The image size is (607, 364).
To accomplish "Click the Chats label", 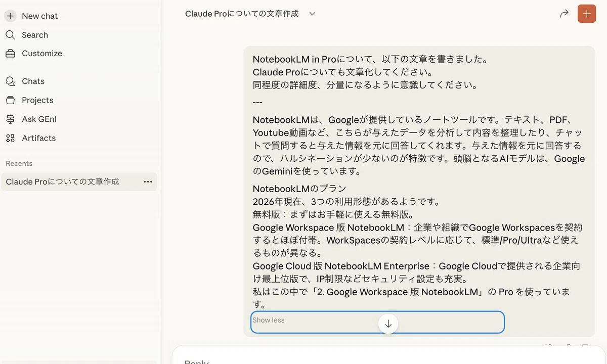I will [33, 81].
